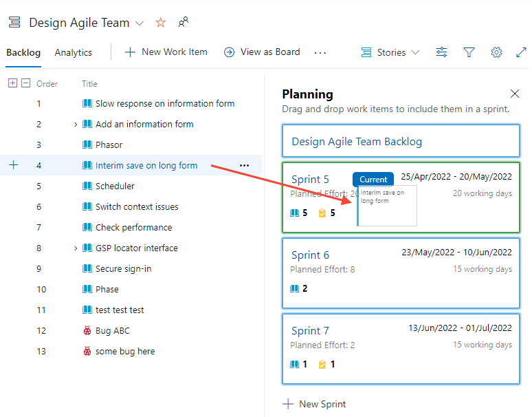This screenshot has width=532, height=417.
Task: Open ellipsis actions for Interim save item
Action: pyautogui.click(x=244, y=165)
